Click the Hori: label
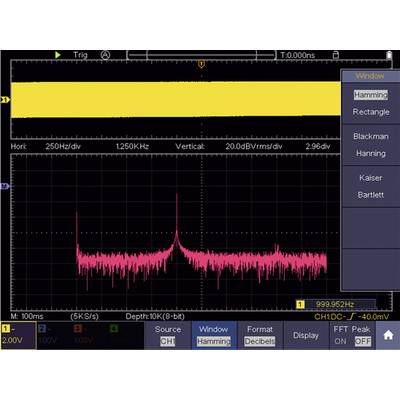Viewport: 400px width, 400px height. (19, 146)
